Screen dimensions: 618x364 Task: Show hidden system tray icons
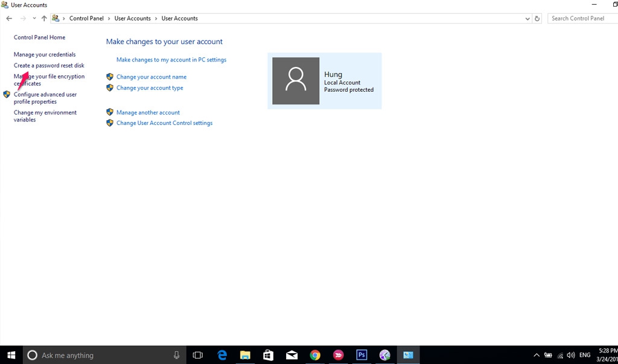(536, 355)
